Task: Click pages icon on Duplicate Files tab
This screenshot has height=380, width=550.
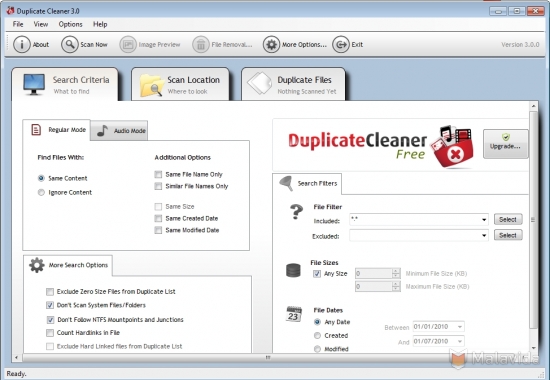Action: click(x=260, y=84)
